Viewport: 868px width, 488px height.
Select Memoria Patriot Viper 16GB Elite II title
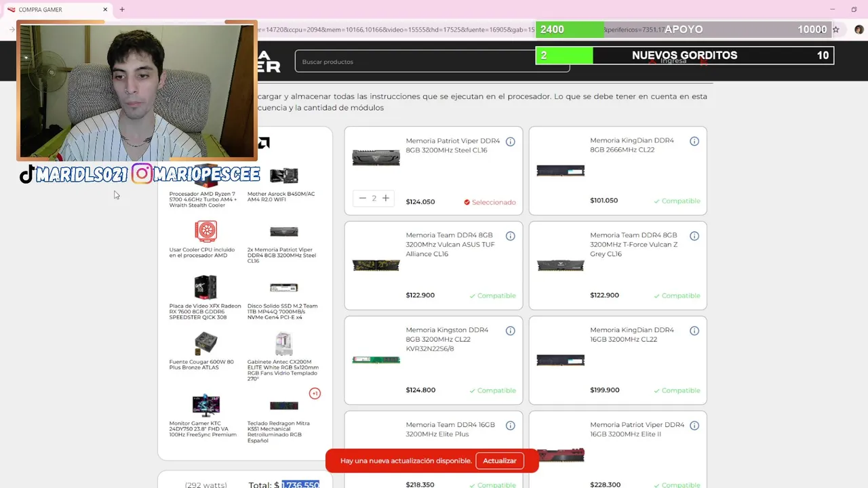tap(637, 430)
